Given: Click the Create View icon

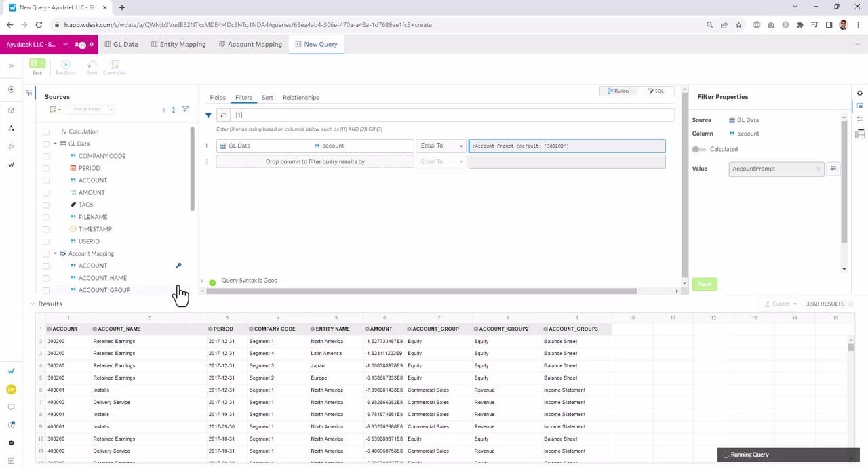Looking at the screenshot, I should point(115,64).
